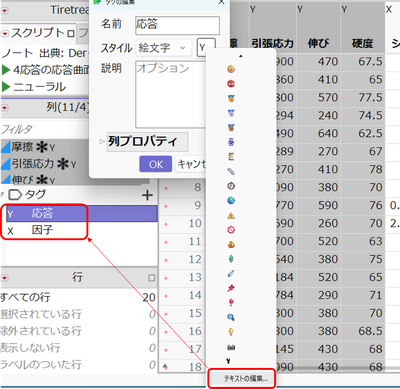Select the 伸び column header
The width and height of the screenshot is (400, 389).
[x=318, y=43]
